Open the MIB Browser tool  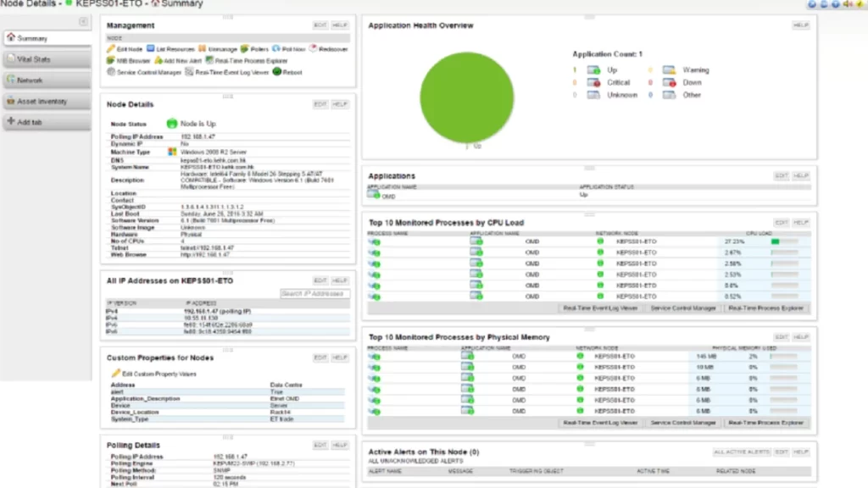tap(129, 61)
